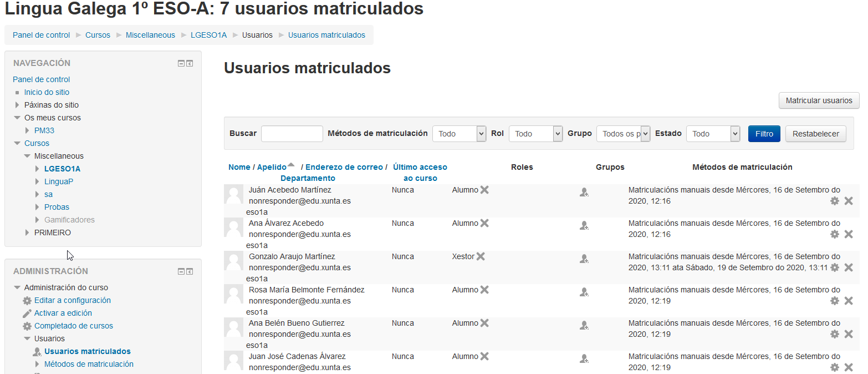The width and height of the screenshot is (868, 374).
Task: Remove Xestor role from Gonzalo Araujo Martínez
Action: click(x=481, y=256)
